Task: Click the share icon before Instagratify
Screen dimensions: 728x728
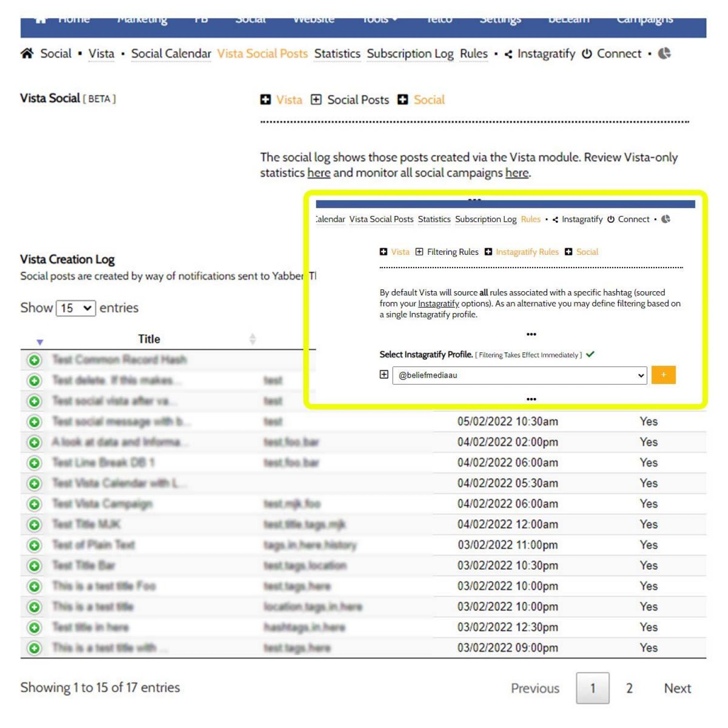Action: pyautogui.click(x=508, y=54)
